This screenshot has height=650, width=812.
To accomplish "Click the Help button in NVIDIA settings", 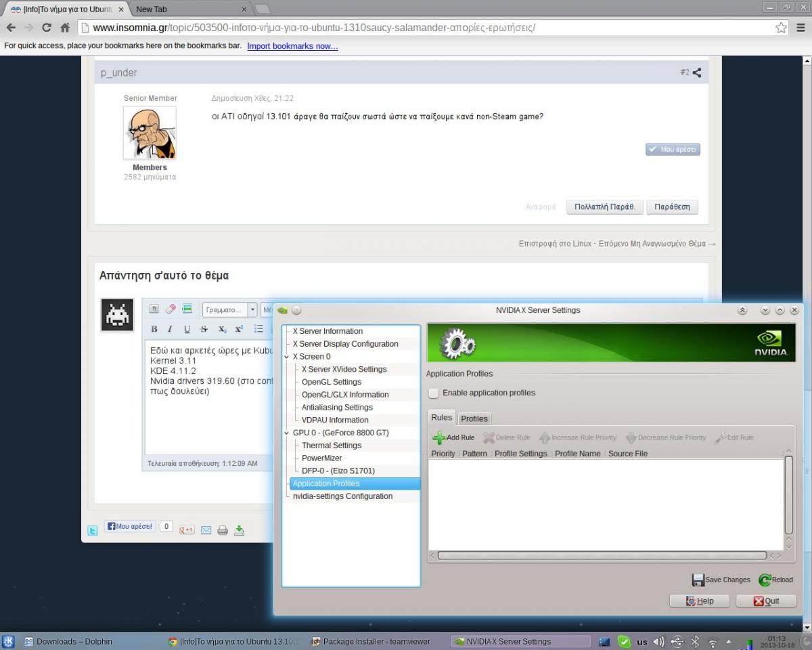I will click(x=700, y=601).
